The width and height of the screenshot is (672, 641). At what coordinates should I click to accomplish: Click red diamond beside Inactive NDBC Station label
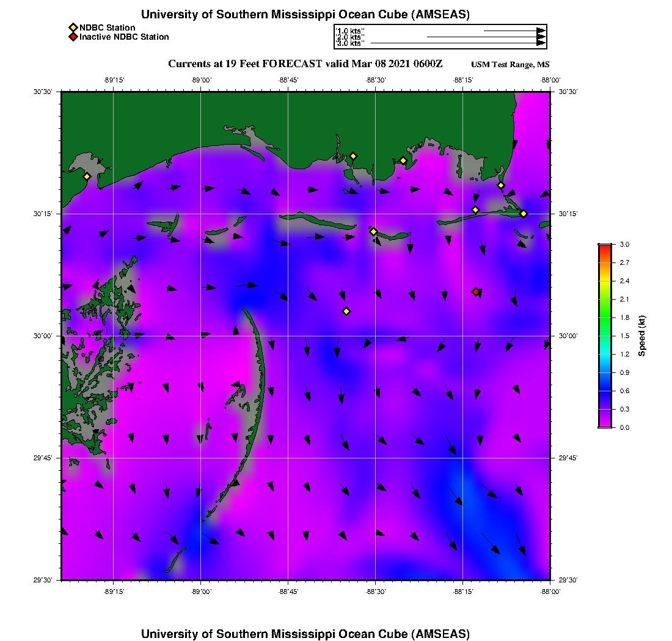coord(73,37)
